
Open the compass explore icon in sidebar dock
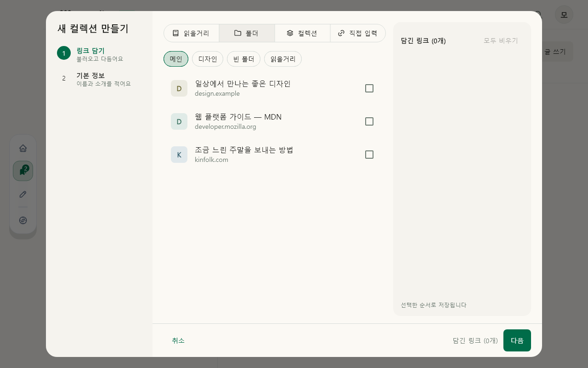pos(23,220)
